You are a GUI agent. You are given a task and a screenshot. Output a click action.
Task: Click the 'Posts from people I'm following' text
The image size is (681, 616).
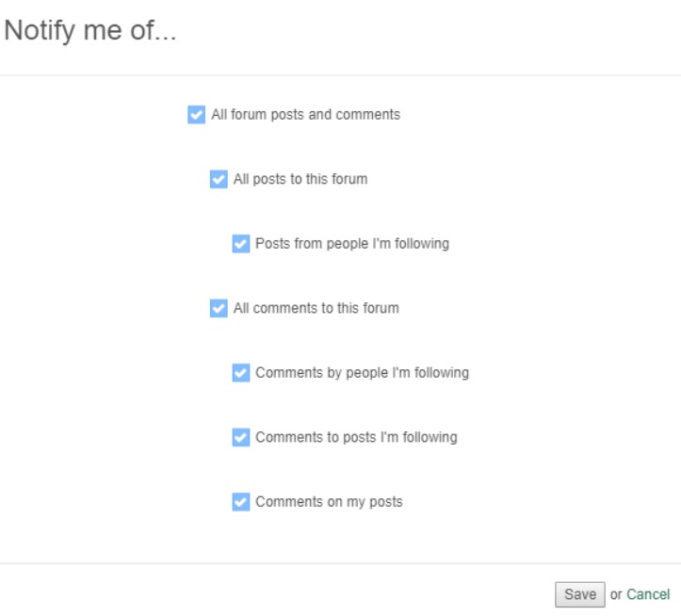coord(351,244)
